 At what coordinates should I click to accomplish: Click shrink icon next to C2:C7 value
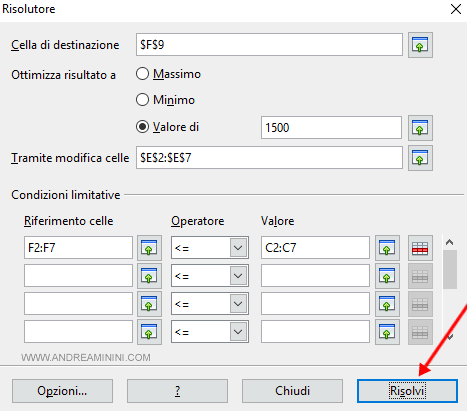point(387,248)
